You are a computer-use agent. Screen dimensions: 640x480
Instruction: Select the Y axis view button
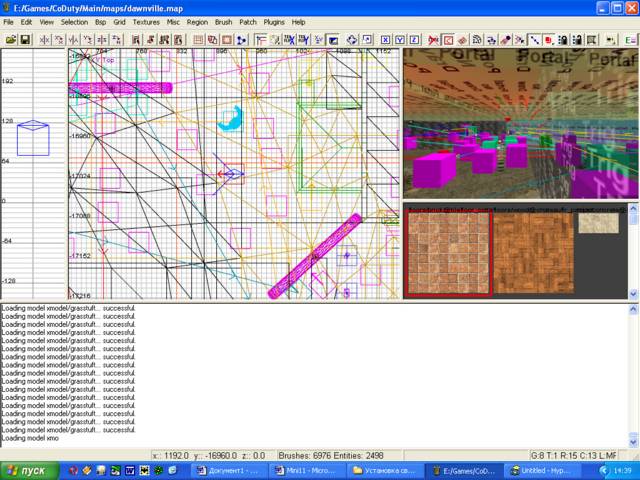click(400, 40)
